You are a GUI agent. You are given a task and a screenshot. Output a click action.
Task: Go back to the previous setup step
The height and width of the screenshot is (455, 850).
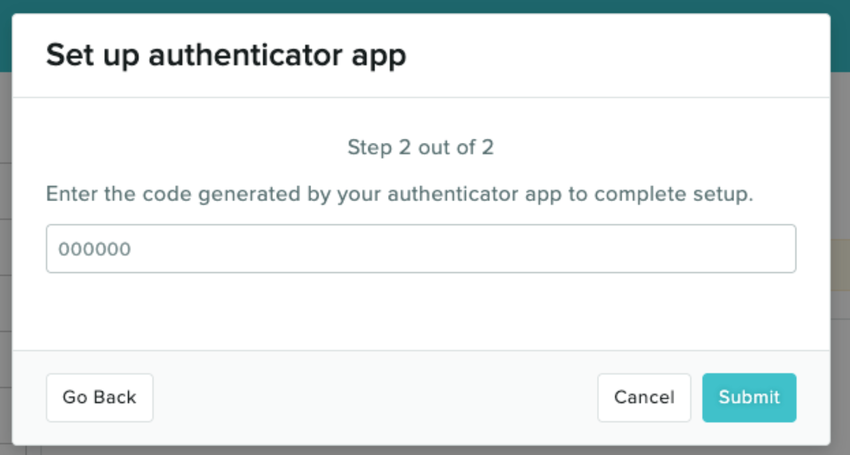pos(99,397)
